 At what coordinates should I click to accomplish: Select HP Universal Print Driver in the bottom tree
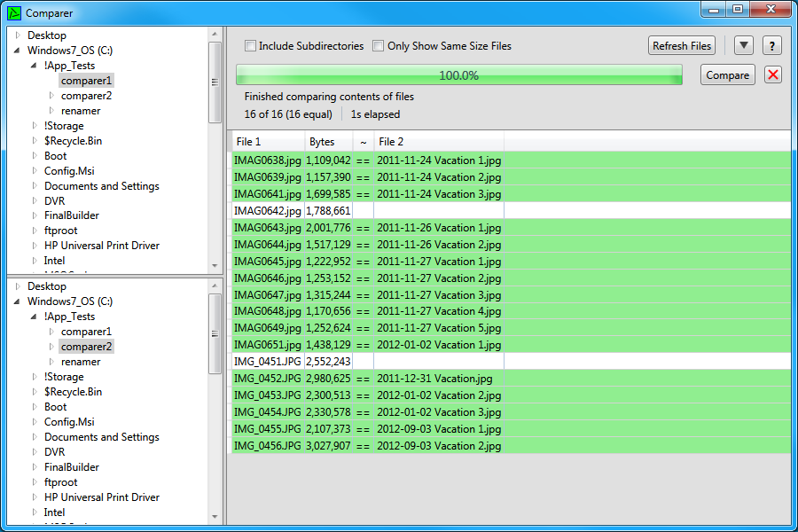coord(102,497)
